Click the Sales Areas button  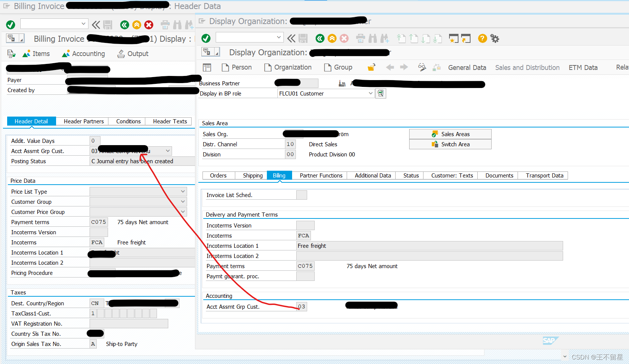(x=450, y=134)
